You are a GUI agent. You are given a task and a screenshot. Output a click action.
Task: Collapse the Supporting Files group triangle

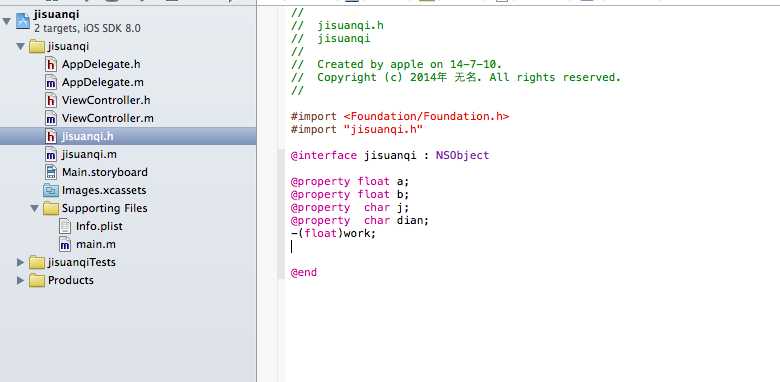pos(34,208)
